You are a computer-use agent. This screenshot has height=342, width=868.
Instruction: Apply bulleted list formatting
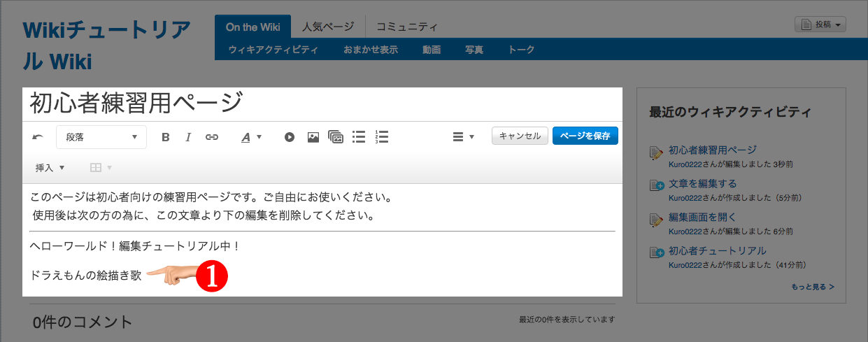click(x=359, y=137)
